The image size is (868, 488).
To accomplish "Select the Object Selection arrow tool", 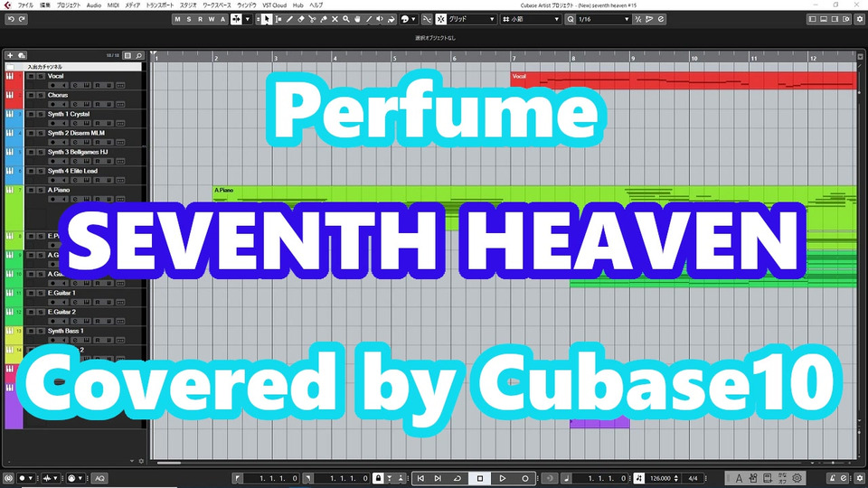I will (266, 19).
